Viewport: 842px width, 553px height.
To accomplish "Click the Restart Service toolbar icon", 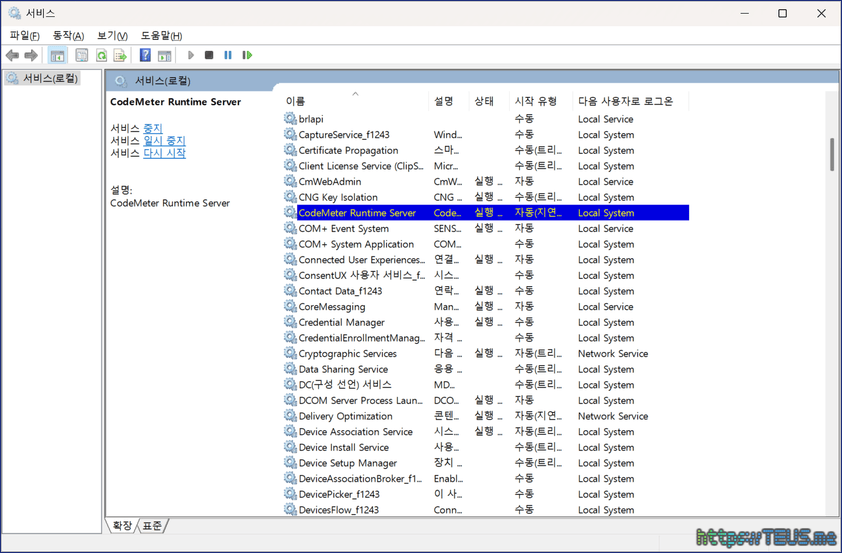I will click(x=247, y=56).
